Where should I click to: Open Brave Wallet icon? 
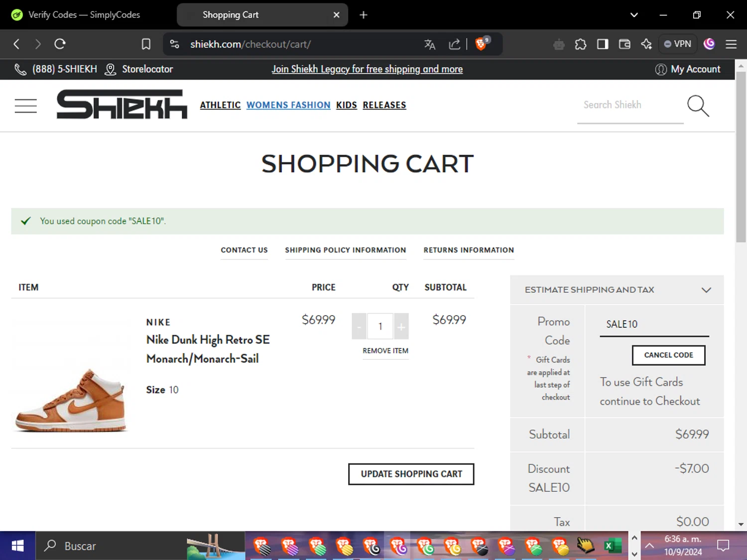pyautogui.click(x=624, y=44)
